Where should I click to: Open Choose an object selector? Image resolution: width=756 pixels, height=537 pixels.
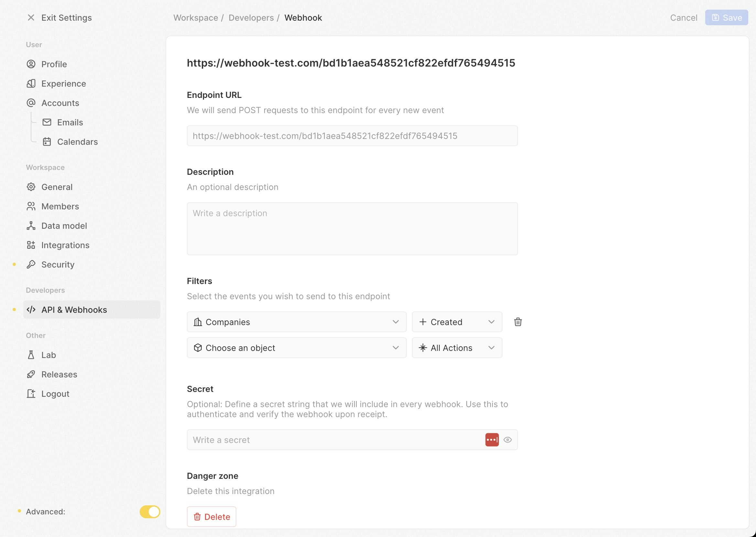pyautogui.click(x=296, y=348)
